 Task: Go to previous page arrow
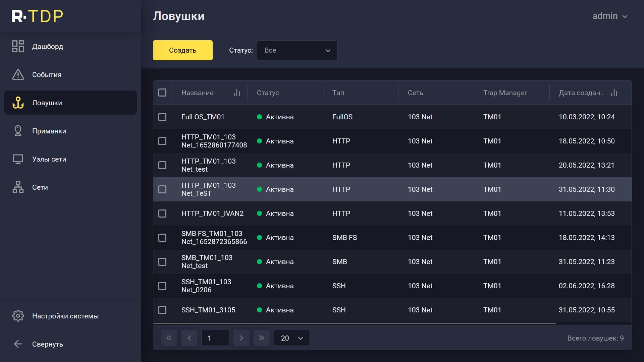[189, 338]
